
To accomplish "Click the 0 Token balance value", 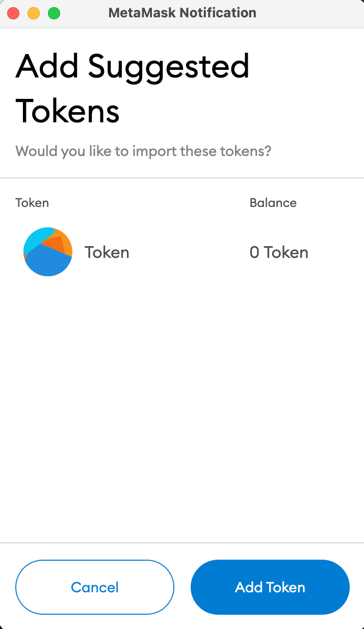I will tap(279, 252).
